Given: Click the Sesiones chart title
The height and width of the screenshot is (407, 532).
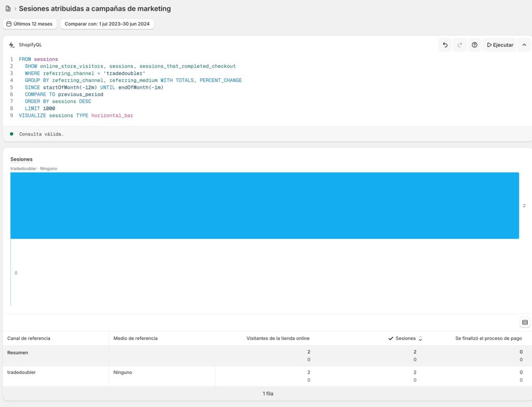Looking at the screenshot, I should click(21, 159).
